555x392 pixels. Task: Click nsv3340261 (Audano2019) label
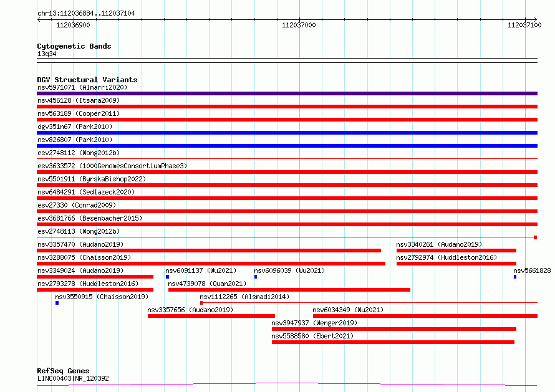pos(439,244)
